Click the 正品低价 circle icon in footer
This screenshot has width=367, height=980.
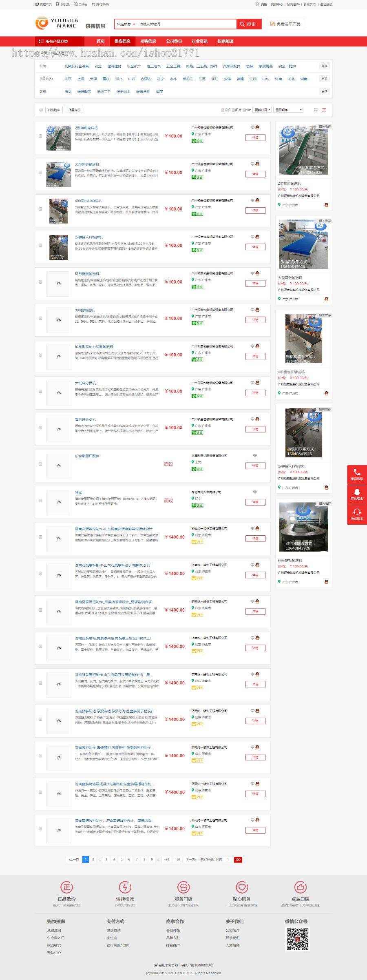click(x=66, y=887)
